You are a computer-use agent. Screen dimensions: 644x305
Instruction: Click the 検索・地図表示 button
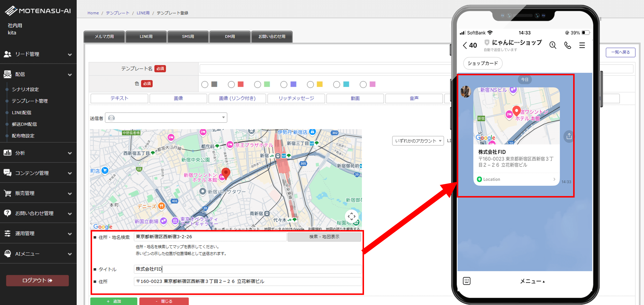324,237
